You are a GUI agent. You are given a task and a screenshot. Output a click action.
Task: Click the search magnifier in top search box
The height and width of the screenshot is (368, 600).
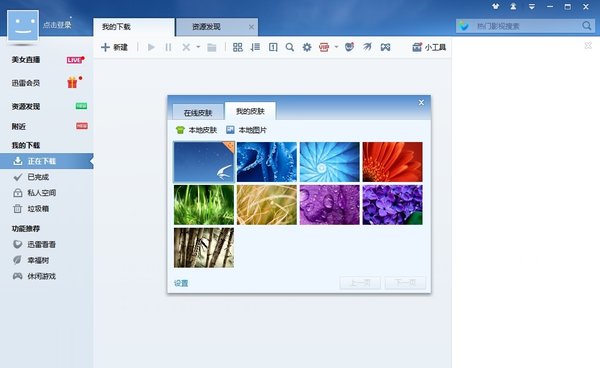tap(587, 26)
